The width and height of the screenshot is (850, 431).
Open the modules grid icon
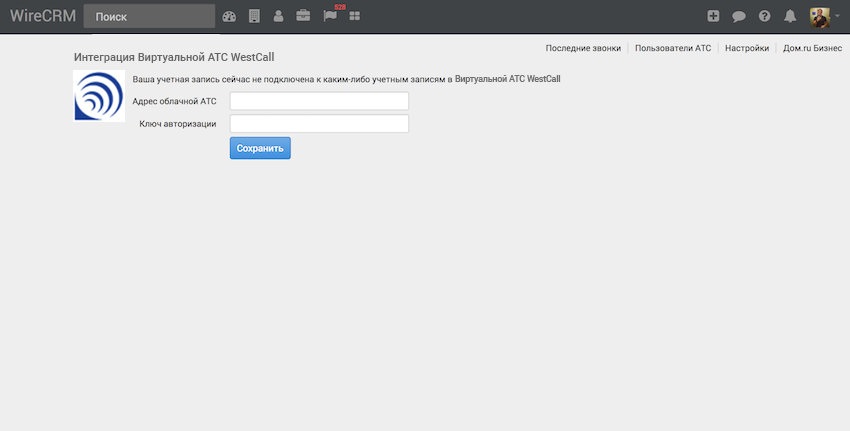pos(355,16)
